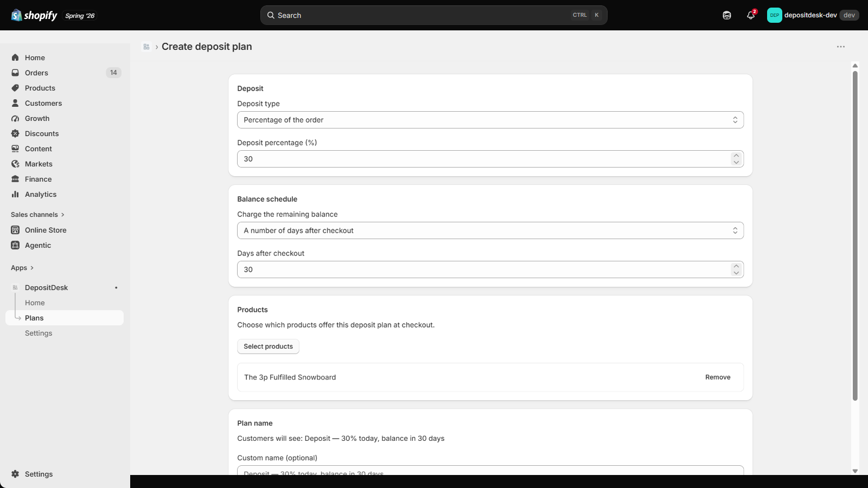Decrease Days after checkout with down stepper
This screenshot has height=488, width=868.
coord(736,273)
